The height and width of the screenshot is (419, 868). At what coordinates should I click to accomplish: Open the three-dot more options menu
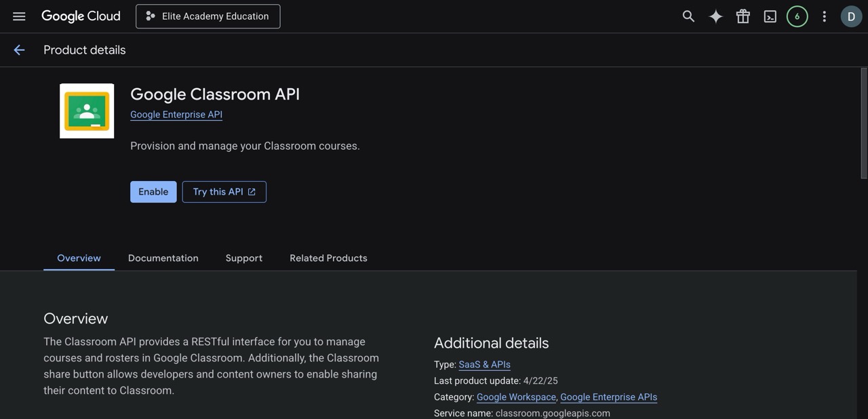[x=823, y=16]
